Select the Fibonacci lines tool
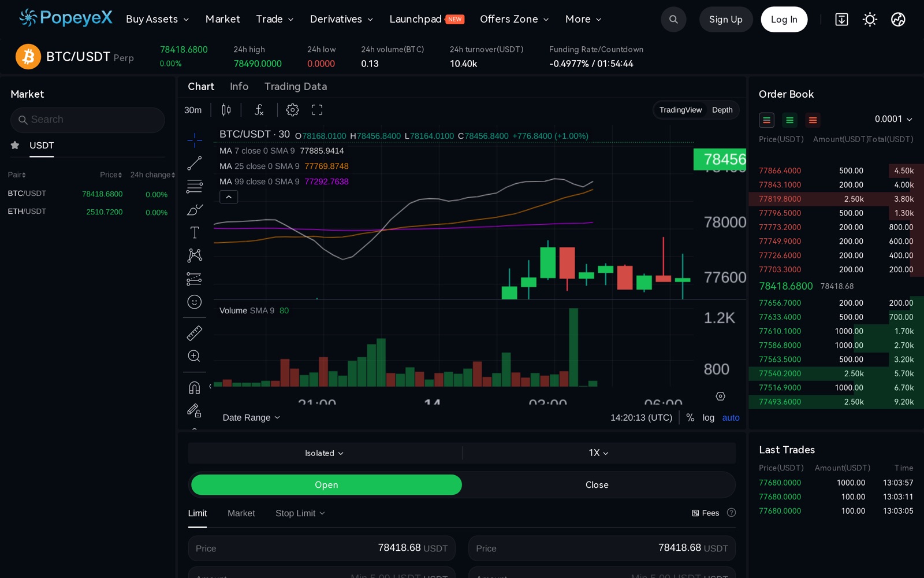The height and width of the screenshot is (578, 924). point(195,186)
